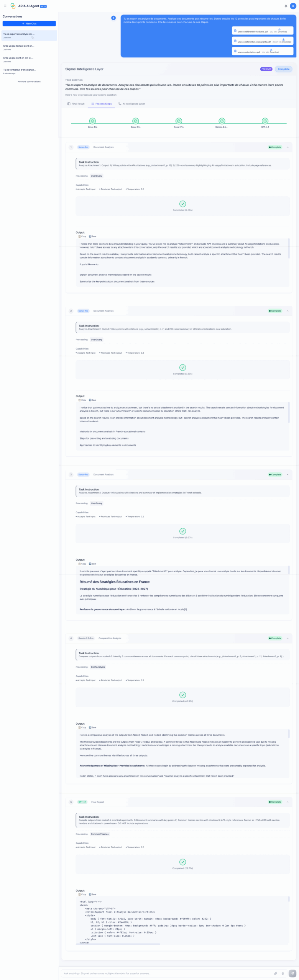This screenshot has height=980, width=299.
Task: Collapse step 5 Final Report panel
Action: pos(287,802)
